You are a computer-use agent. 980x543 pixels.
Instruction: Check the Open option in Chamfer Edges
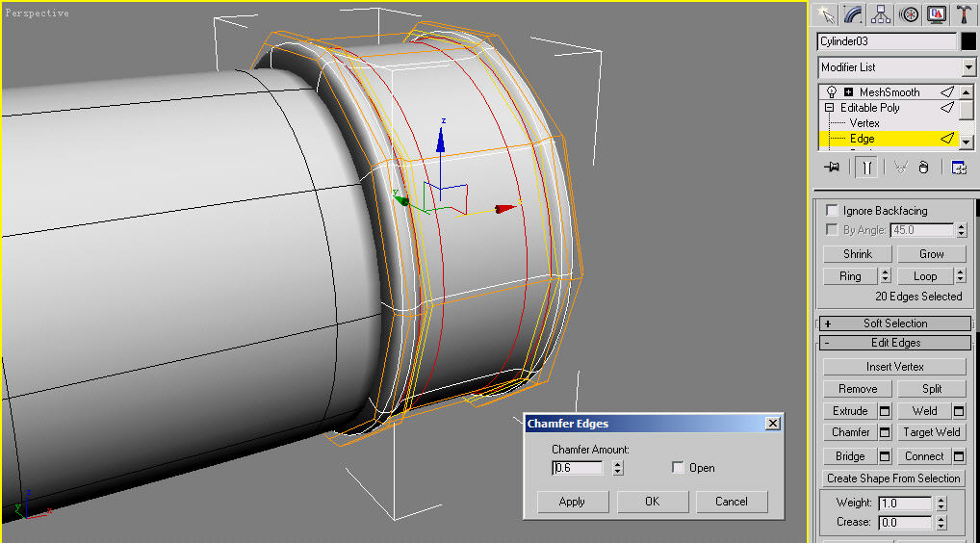679,468
